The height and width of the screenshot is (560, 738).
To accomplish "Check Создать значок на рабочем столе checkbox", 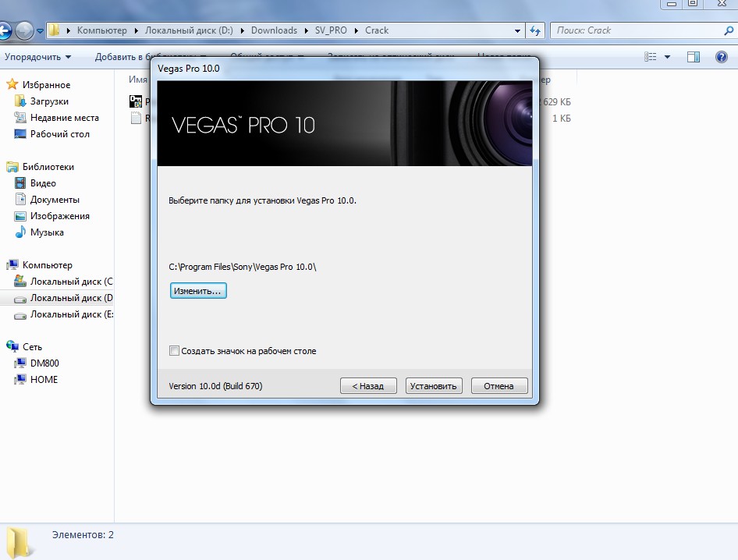I will (174, 351).
